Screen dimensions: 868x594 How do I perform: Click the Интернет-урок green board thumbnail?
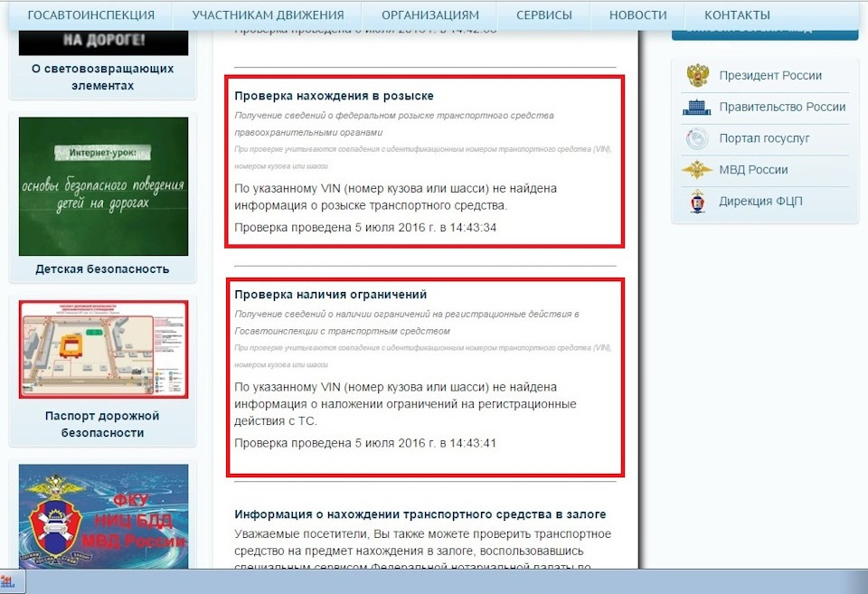(x=103, y=186)
